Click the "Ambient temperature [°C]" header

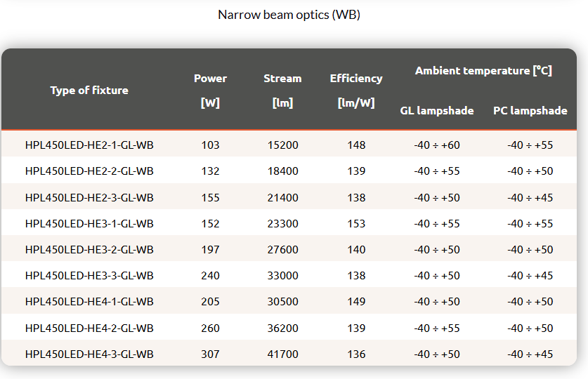tap(483, 71)
